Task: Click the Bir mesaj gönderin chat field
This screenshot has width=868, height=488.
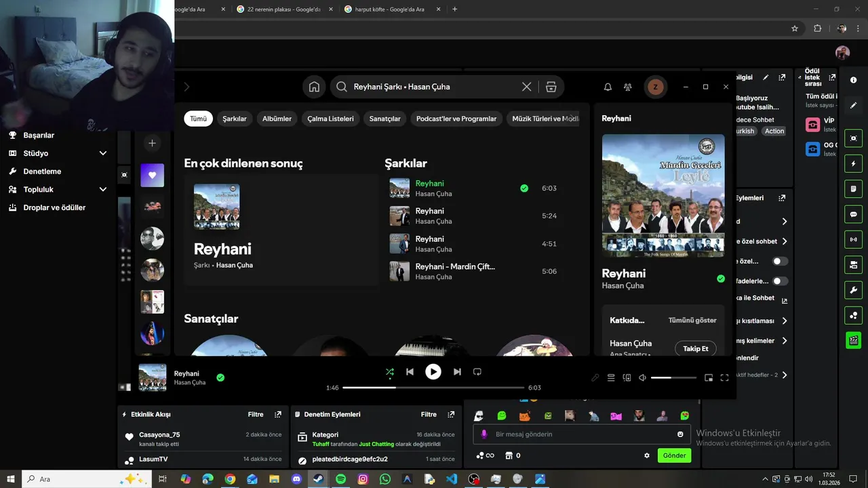Action: point(582,434)
